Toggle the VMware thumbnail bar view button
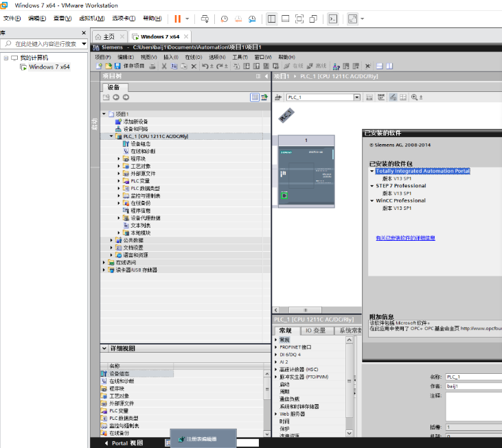 (x=285, y=19)
